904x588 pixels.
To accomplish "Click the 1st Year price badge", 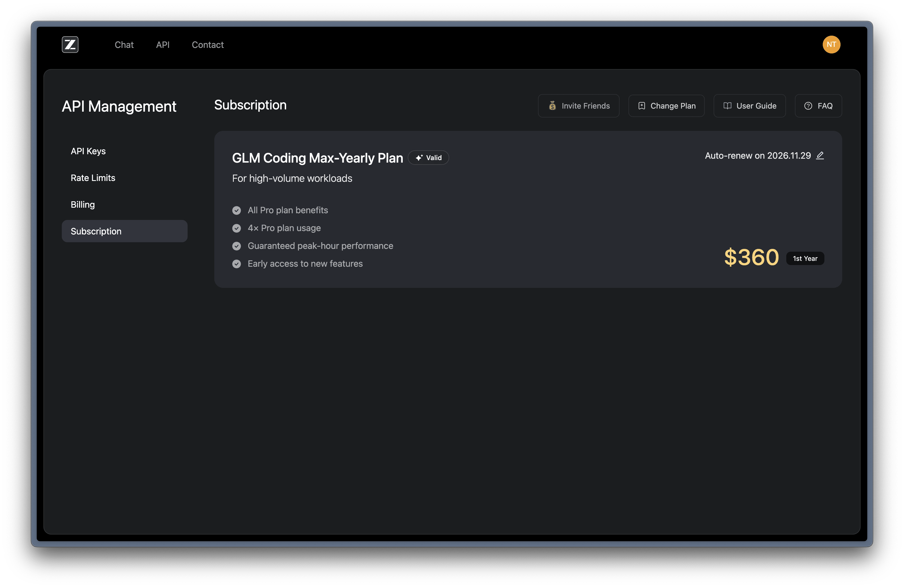I will coord(805,259).
